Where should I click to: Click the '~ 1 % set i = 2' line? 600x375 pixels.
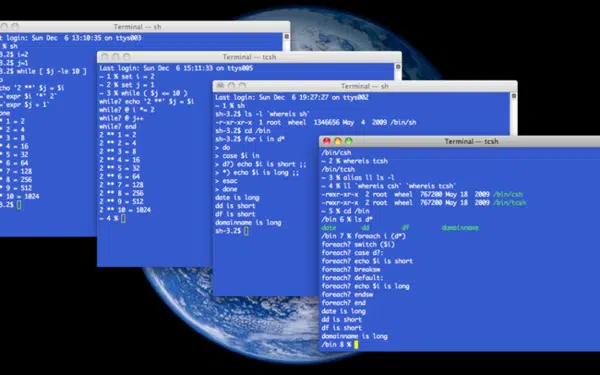pyautogui.click(x=127, y=77)
